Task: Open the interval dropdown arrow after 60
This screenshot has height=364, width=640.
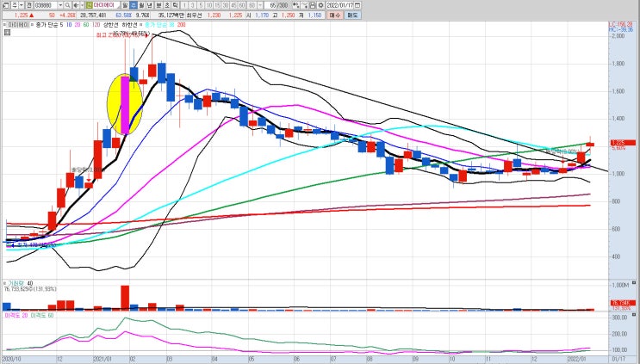Action: pyautogui.click(x=260, y=5)
